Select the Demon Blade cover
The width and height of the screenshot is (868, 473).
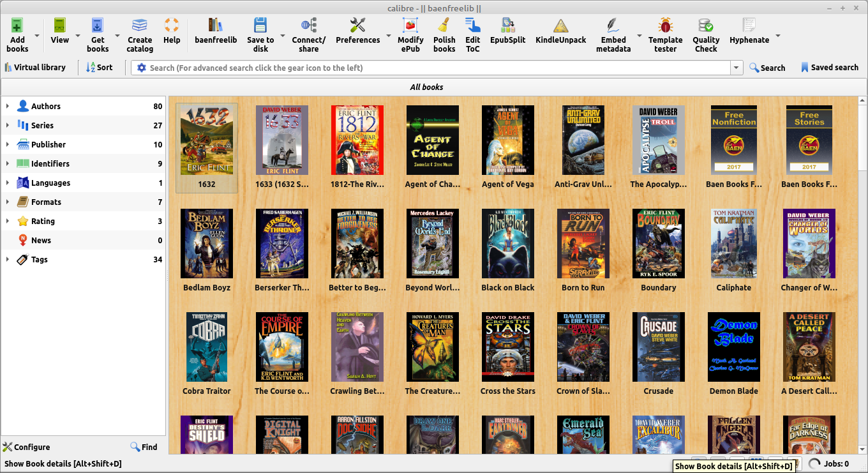(x=734, y=347)
